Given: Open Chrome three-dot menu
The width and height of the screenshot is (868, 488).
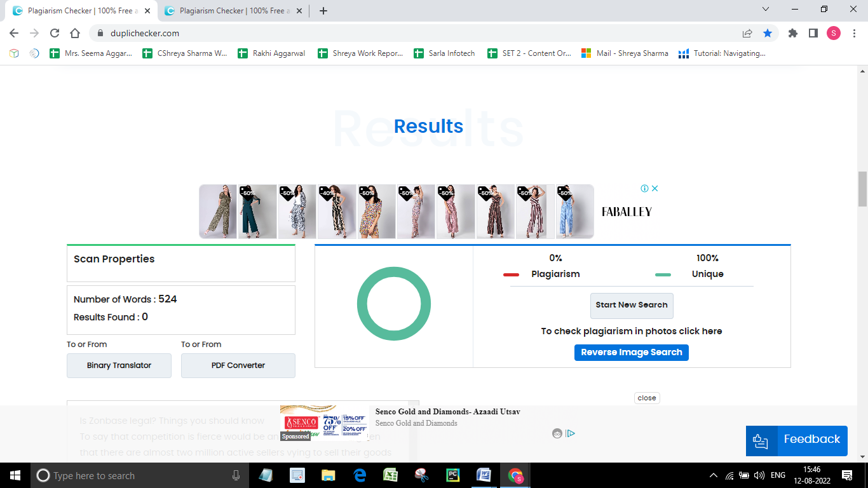Looking at the screenshot, I should click(x=853, y=33).
